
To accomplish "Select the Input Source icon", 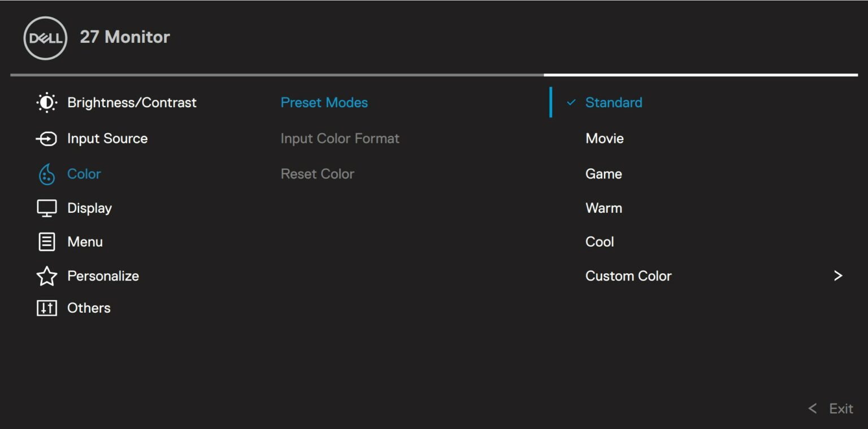I will coord(47,138).
